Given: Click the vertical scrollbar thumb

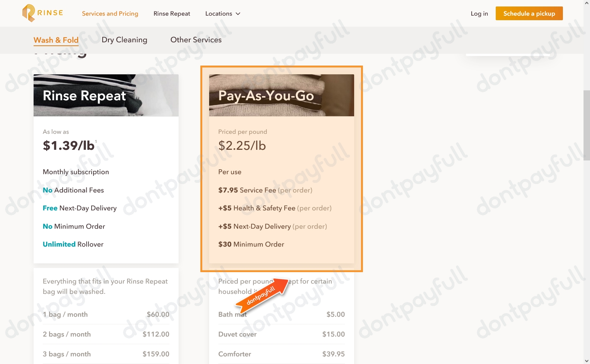Looking at the screenshot, I should click(x=587, y=125).
